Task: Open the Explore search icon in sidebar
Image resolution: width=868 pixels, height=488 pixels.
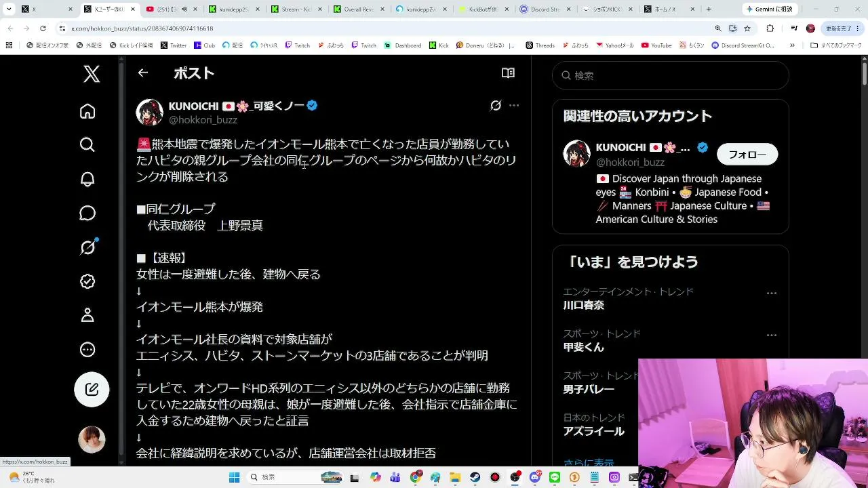Action: (x=87, y=144)
